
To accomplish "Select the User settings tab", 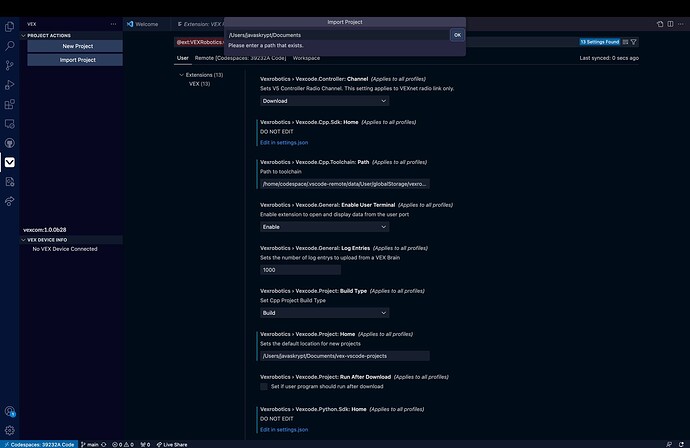I will (183, 58).
